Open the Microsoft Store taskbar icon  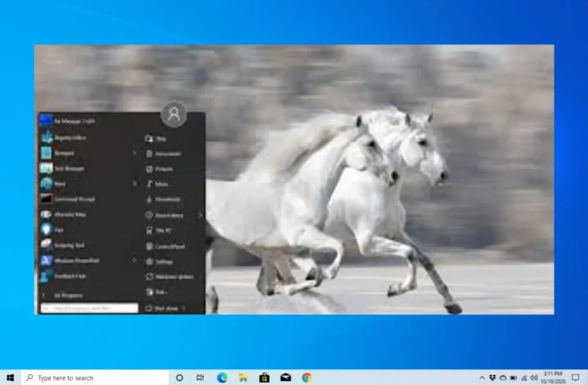[x=264, y=378]
